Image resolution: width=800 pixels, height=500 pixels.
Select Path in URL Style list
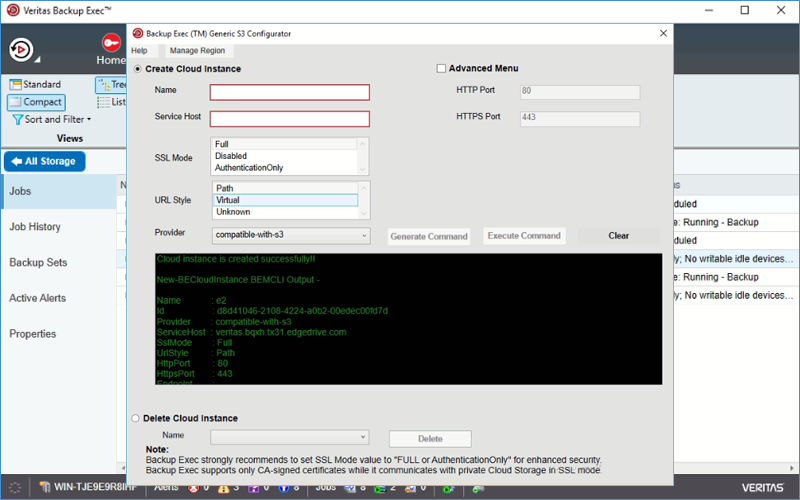tap(285, 188)
